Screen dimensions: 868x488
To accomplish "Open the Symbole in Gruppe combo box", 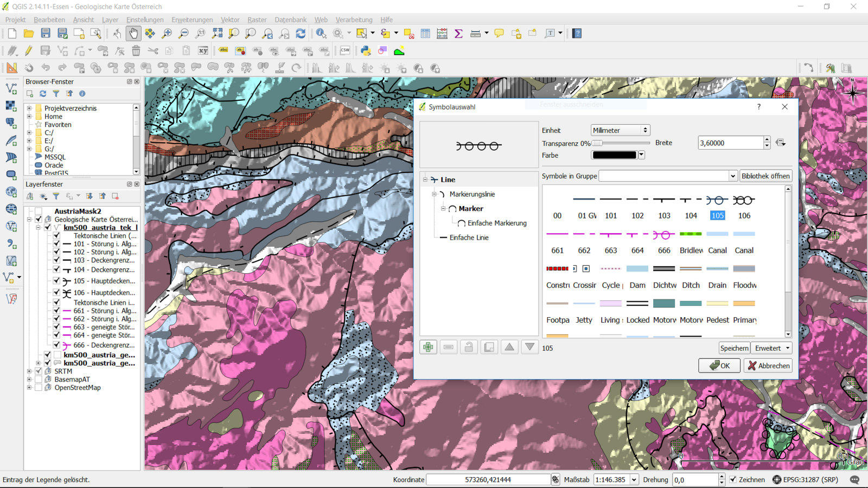I will (668, 176).
